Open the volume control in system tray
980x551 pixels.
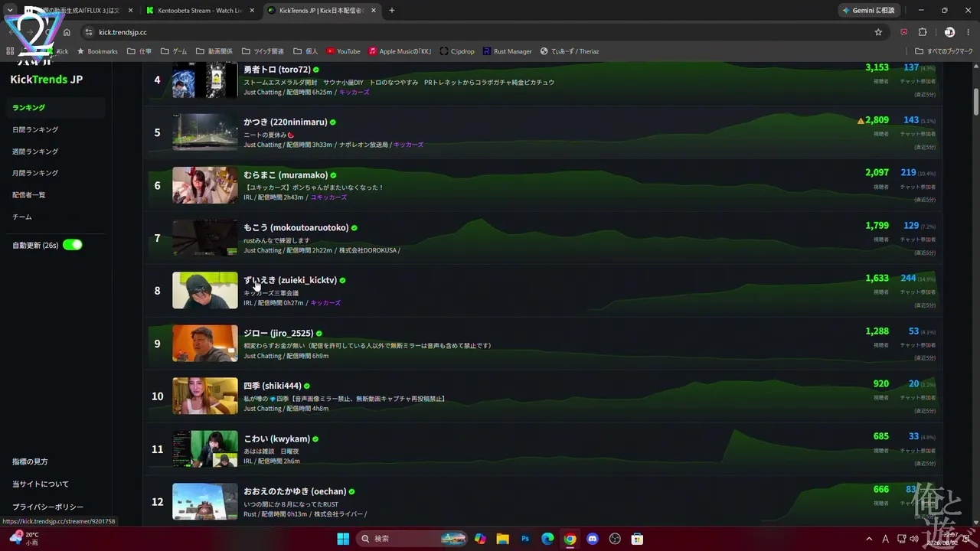coord(913,539)
